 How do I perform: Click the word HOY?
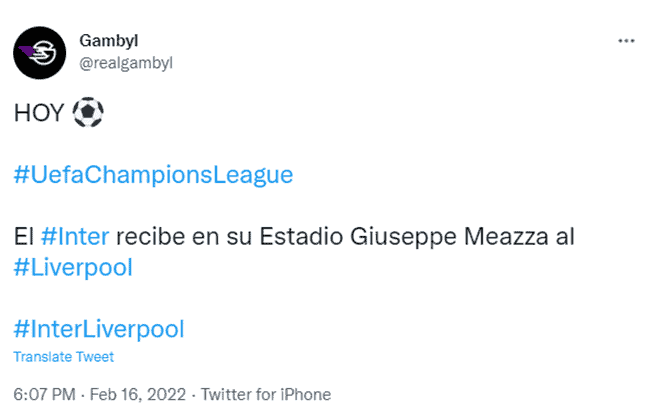(39, 113)
